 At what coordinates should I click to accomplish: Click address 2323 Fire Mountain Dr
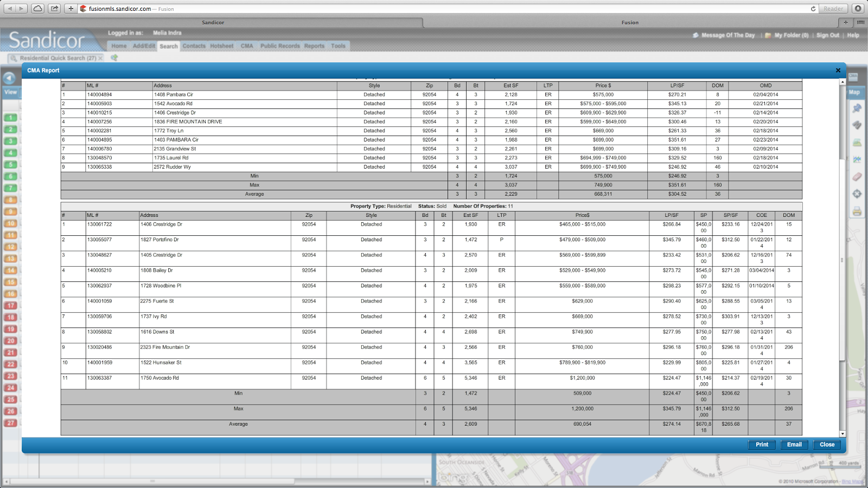(165, 347)
